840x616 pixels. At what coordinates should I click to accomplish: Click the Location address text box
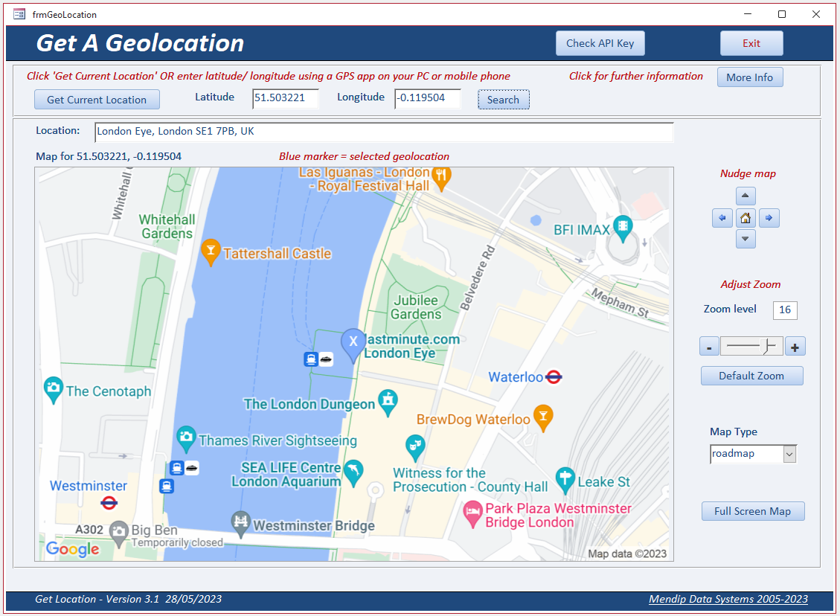point(384,132)
